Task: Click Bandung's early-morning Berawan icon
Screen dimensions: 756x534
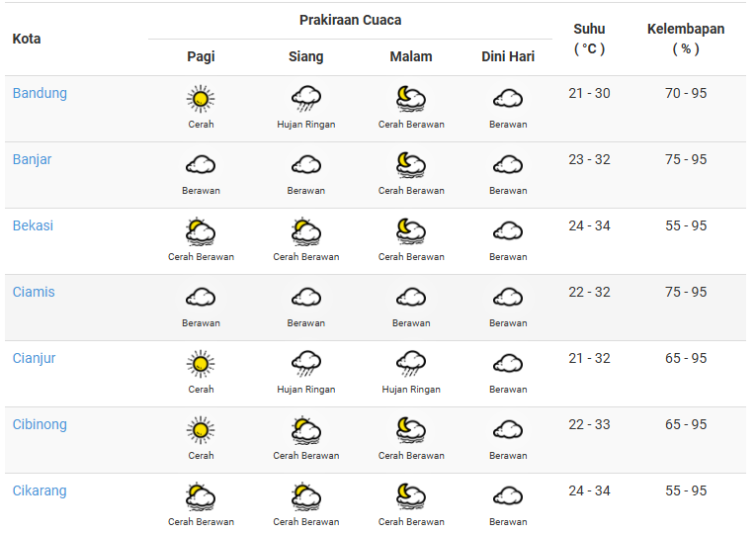Action: (x=508, y=98)
